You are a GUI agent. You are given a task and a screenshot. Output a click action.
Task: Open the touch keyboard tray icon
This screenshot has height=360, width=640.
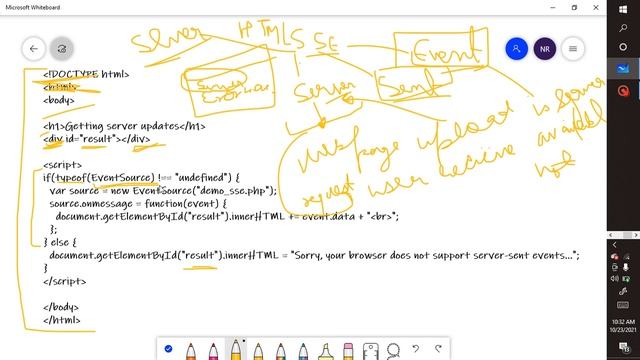pyautogui.click(x=622, y=305)
